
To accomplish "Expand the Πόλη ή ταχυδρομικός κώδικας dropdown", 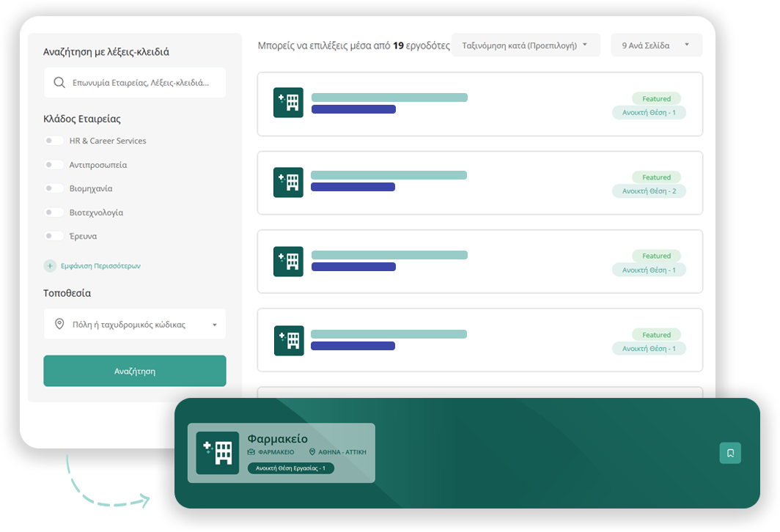I will 135,324.
